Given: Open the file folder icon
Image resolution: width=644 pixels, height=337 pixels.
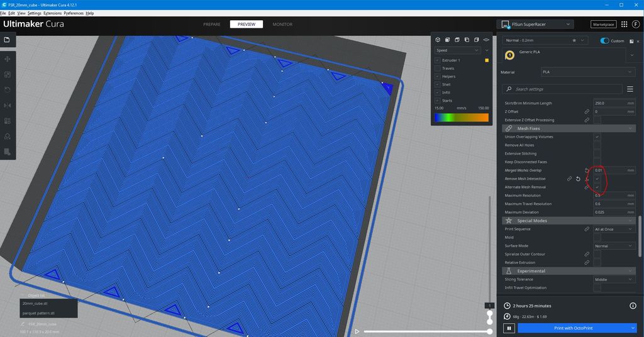Looking at the screenshot, I should tap(7, 40).
